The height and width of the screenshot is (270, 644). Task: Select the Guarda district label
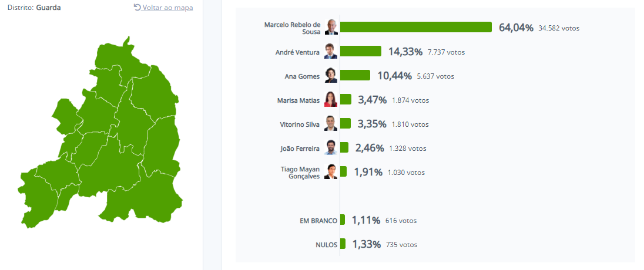click(x=48, y=8)
